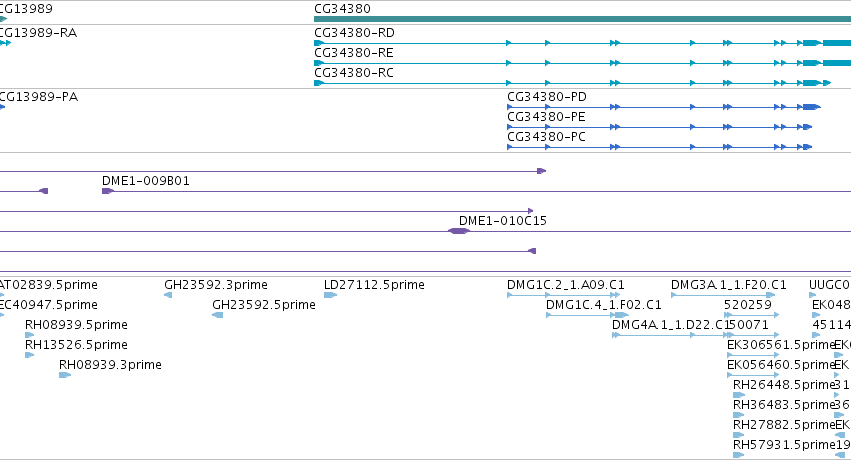Click the teal CG34380 gene span bar
The width and height of the screenshot is (851, 460).
tap(582, 19)
